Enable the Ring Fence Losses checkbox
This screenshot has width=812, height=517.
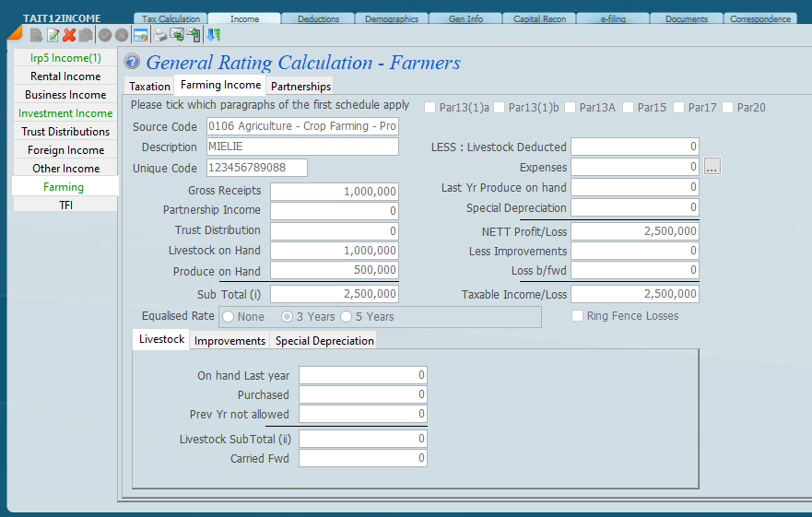tap(578, 316)
